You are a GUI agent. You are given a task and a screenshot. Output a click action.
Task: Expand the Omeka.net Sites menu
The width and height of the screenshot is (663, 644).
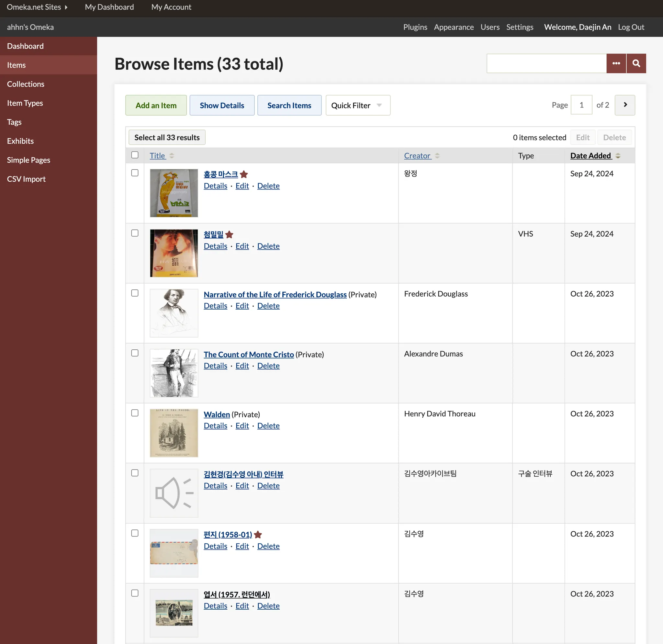click(37, 7)
